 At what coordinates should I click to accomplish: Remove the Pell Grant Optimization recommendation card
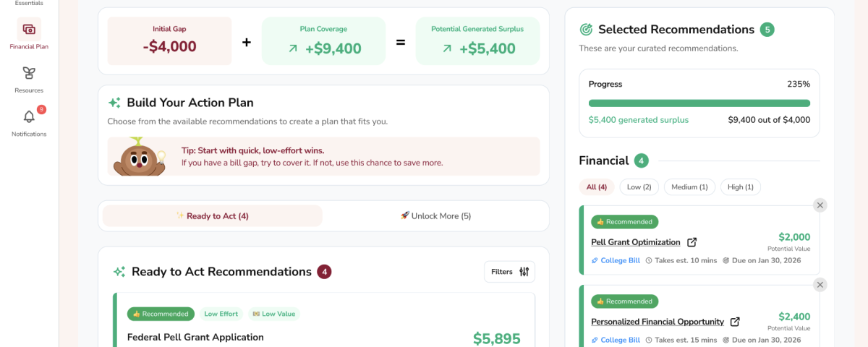point(820,205)
